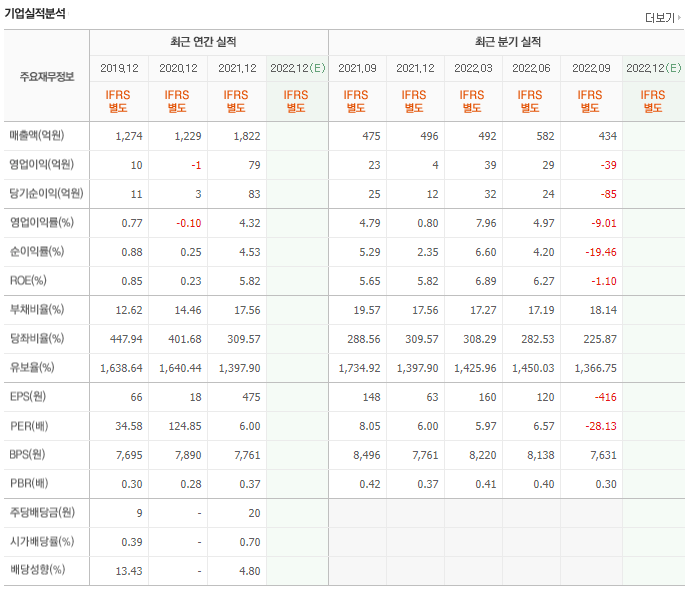Click the dividend yield value 0.70
This screenshot has width=692, height=589.
(x=250, y=542)
